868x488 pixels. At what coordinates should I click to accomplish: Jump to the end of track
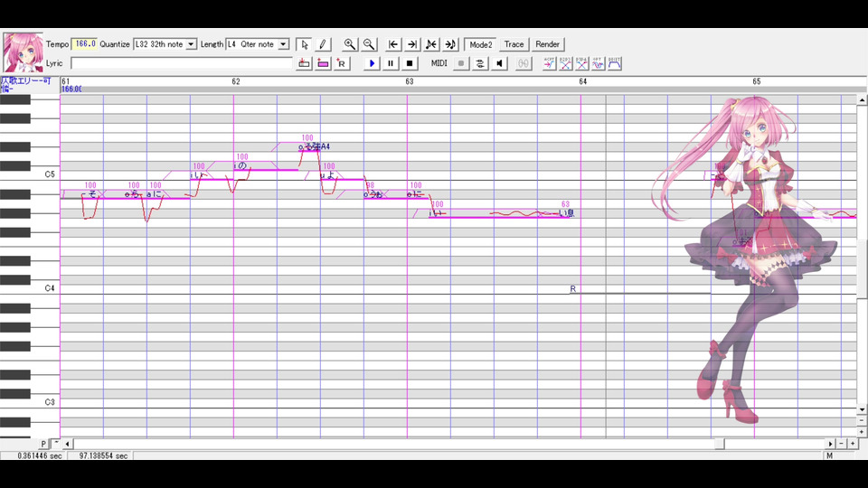tap(412, 44)
